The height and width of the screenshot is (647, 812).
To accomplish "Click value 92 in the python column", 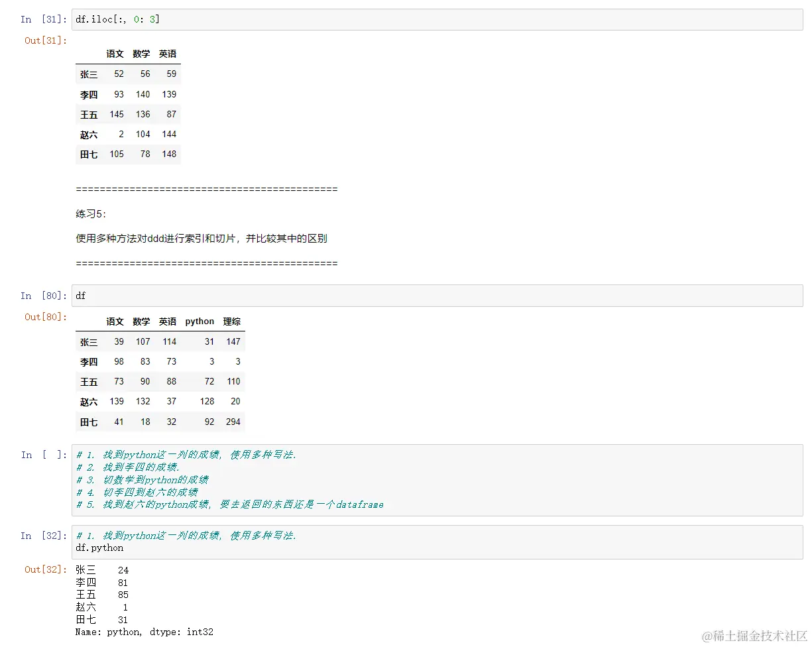I will click(x=209, y=422).
